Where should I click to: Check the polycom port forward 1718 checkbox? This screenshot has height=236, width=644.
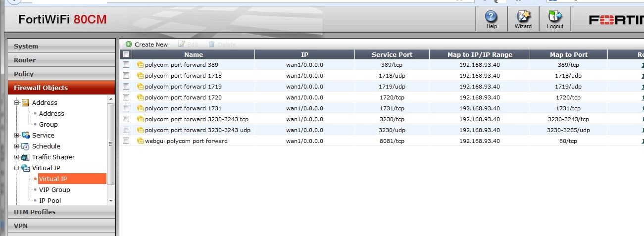click(x=126, y=76)
